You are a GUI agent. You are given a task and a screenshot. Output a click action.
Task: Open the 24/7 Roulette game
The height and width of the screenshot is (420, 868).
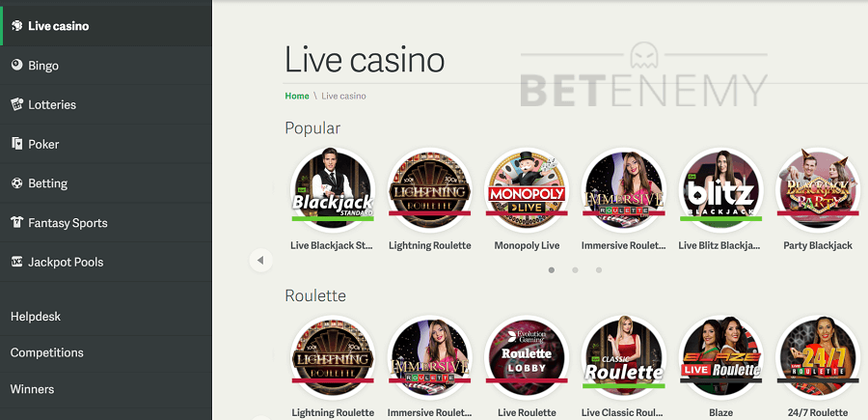point(818,357)
